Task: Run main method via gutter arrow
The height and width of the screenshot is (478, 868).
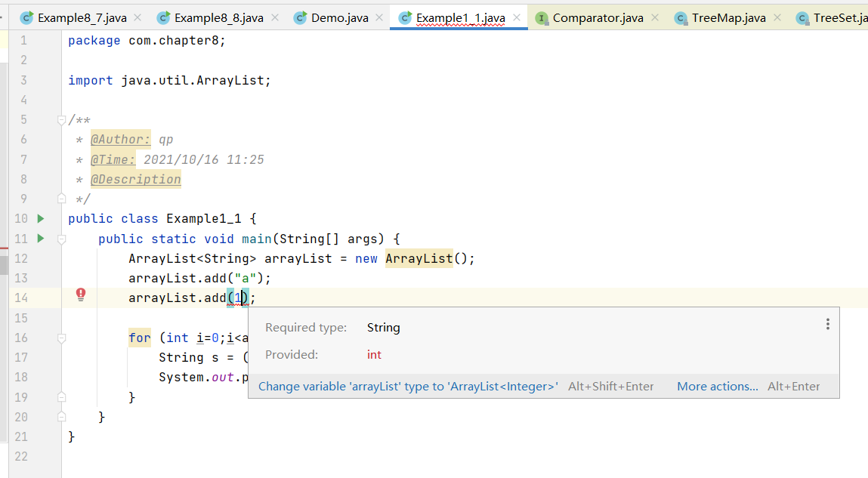Action: click(40, 239)
